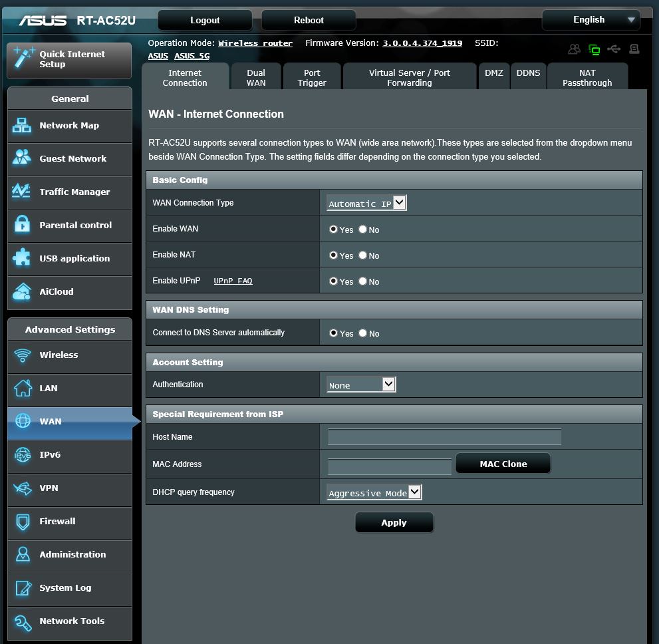The width and height of the screenshot is (659, 644).
Task: Click the printer status icon
Action: coord(634,49)
